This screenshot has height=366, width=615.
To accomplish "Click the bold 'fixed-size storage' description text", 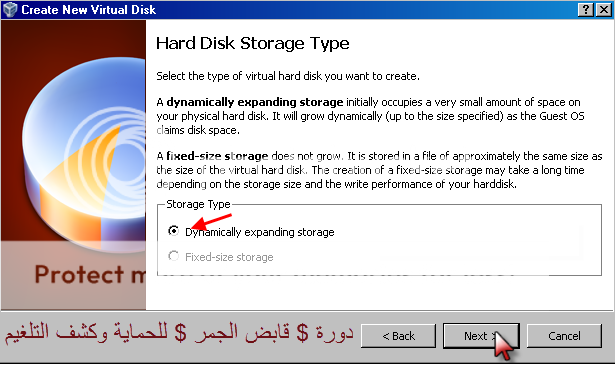I will tap(217, 156).
